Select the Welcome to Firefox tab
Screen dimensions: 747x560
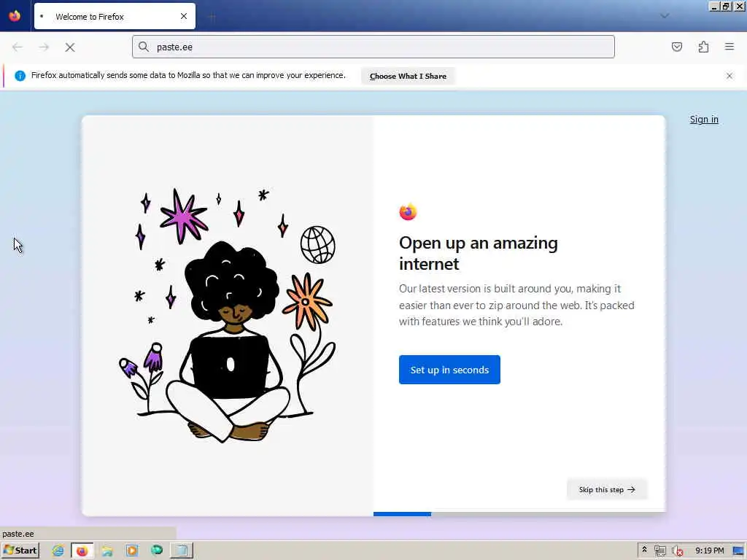tap(115, 16)
